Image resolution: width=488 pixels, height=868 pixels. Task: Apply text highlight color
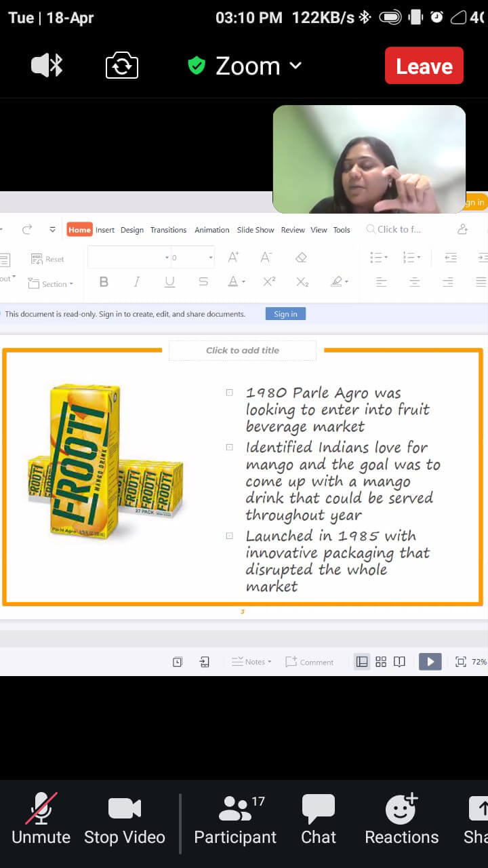click(336, 282)
